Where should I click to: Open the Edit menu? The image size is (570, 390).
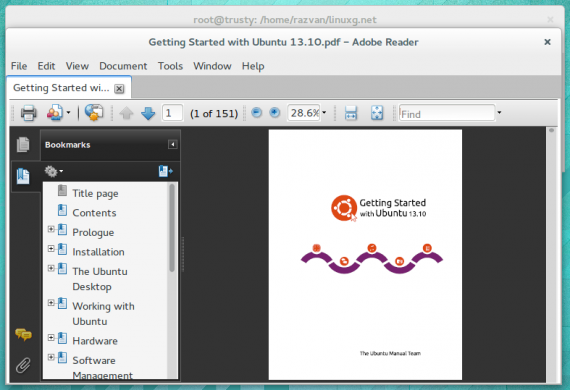point(46,66)
